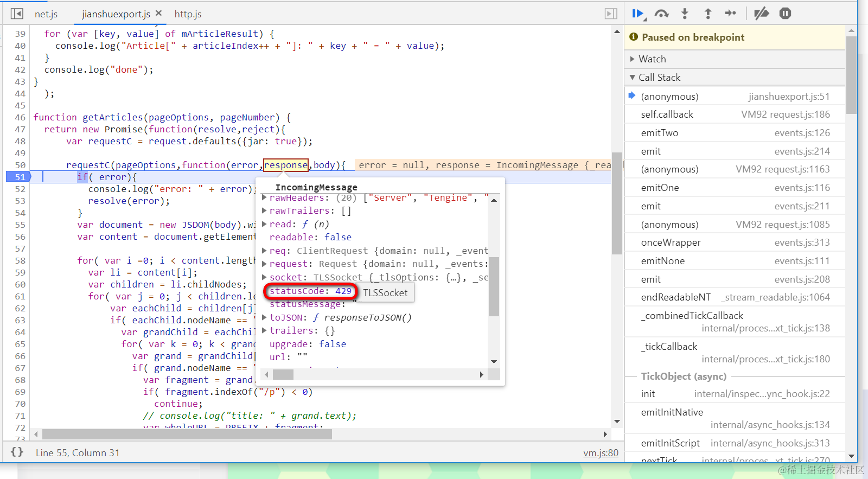Expand the request Request property

tap(265, 264)
